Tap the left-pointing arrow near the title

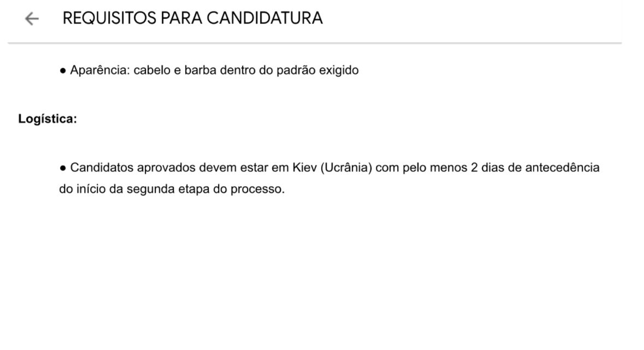[x=32, y=18]
